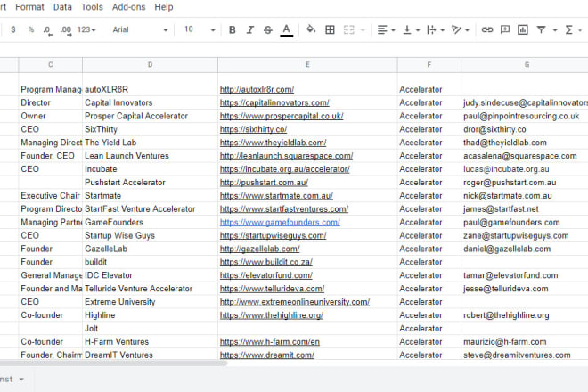Screen dimensions: 588x392
Task: Toggle italic formatting
Action: (250, 29)
